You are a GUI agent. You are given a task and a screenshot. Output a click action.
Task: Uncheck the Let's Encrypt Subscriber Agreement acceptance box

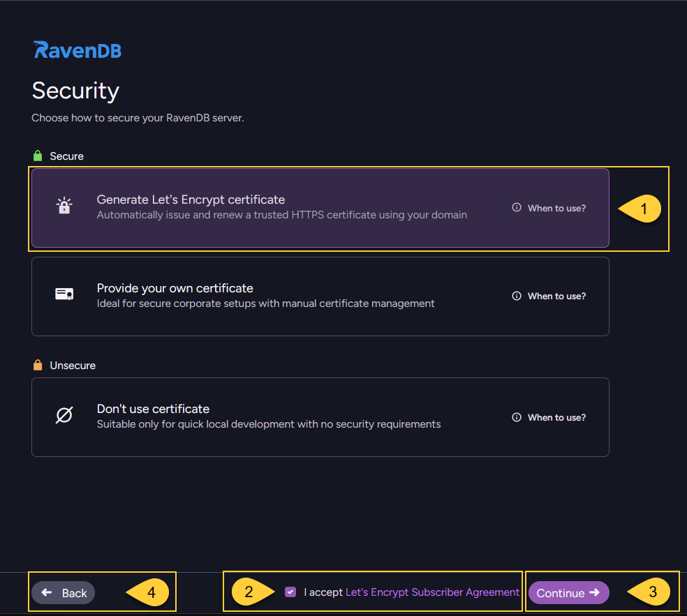pos(290,592)
